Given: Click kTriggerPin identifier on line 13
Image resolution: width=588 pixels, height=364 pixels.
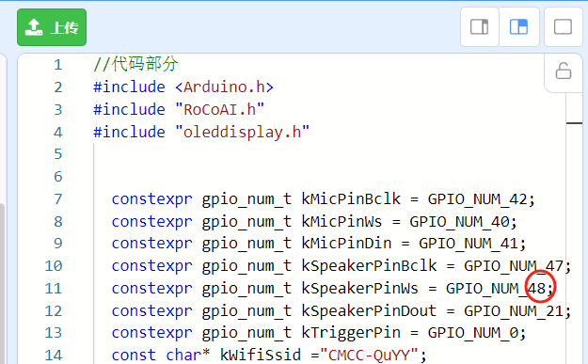Looking at the screenshot, I should tap(351, 333).
